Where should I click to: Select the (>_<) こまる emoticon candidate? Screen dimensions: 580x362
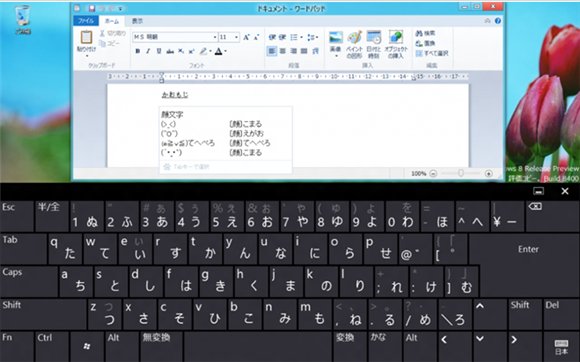click(226, 124)
